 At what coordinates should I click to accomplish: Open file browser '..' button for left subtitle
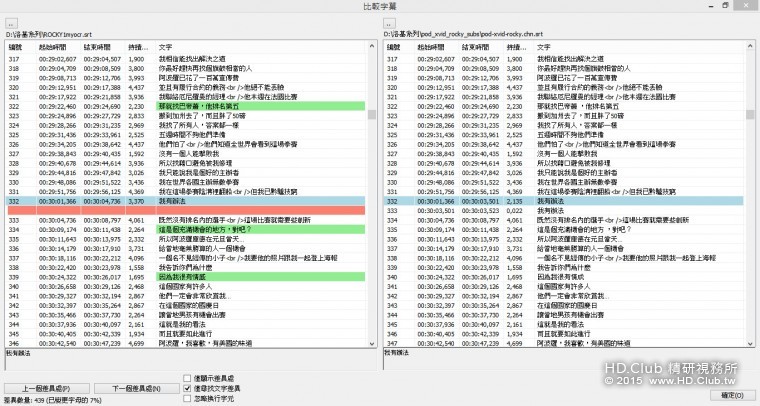tap(12, 23)
